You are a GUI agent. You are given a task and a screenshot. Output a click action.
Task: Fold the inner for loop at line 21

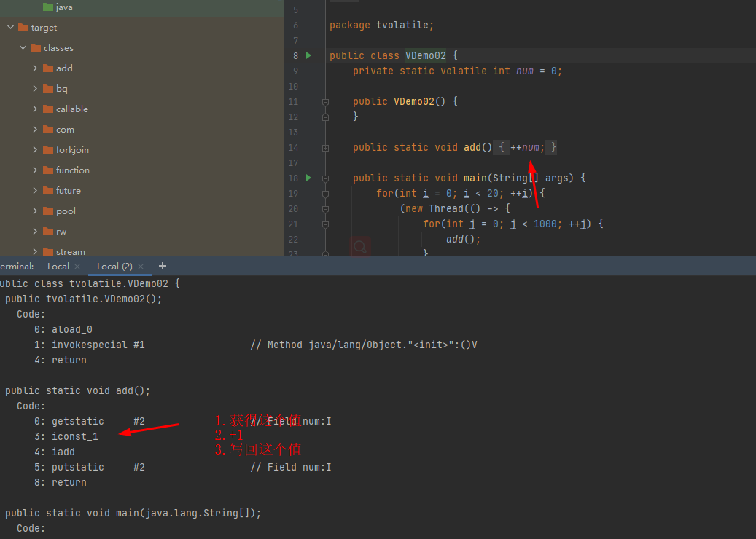(x=325, y=224)
